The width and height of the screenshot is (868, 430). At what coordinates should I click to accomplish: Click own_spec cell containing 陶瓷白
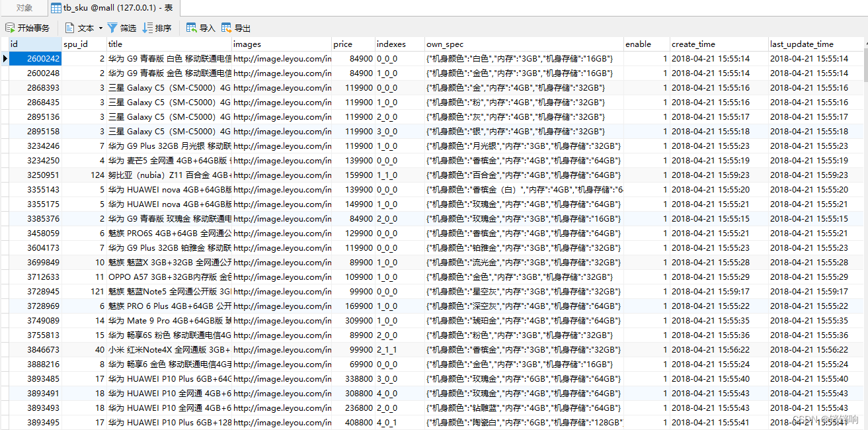pyautogui.click(x=524, y=422)
